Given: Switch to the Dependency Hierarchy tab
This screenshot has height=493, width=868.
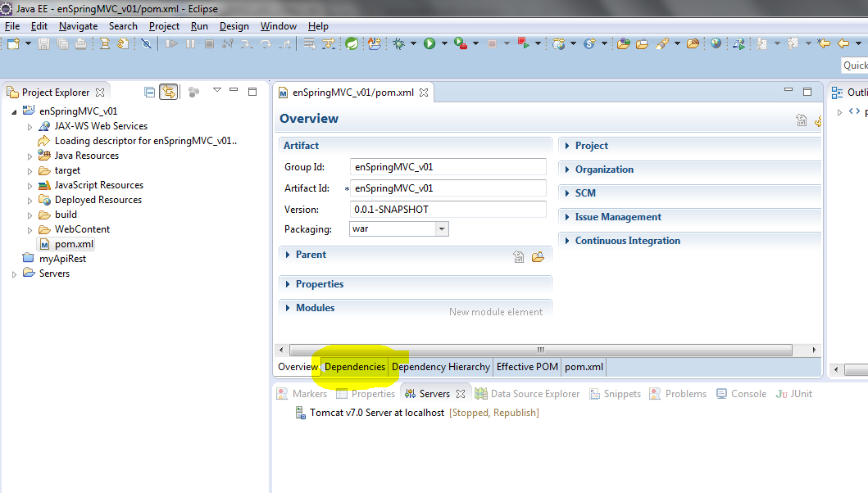Looking at the screenshot, I should pos(441,367).
